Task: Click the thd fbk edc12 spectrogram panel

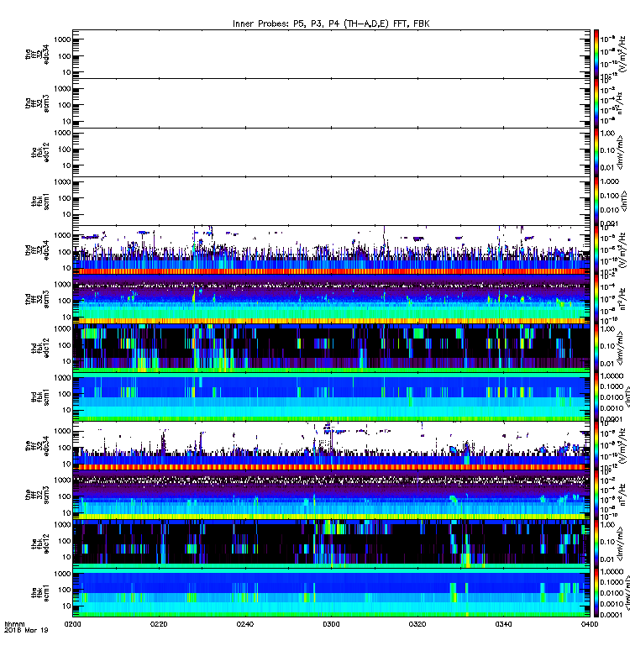Action: [x=331, y=348]
